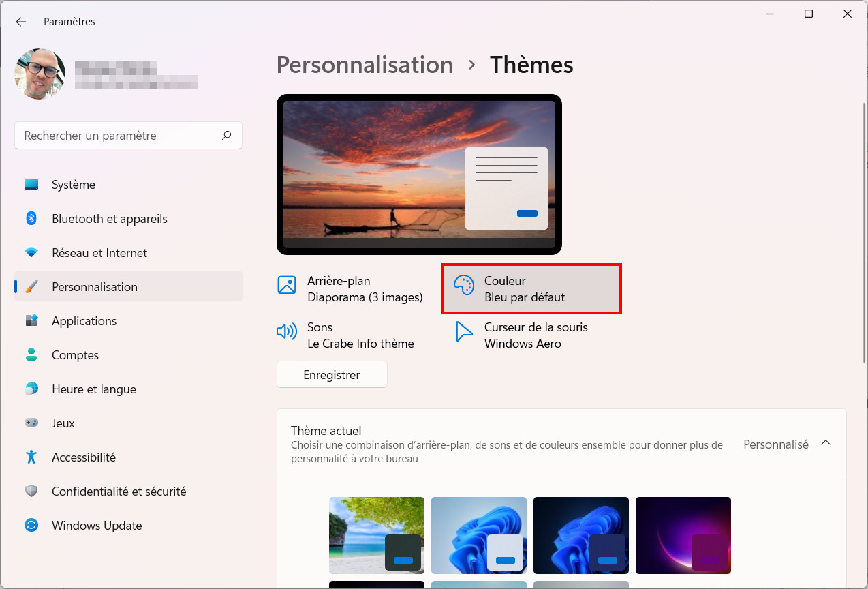Open the Jeux settings
The width and height of the screenshot is (868, 589).
click(128, 423)
